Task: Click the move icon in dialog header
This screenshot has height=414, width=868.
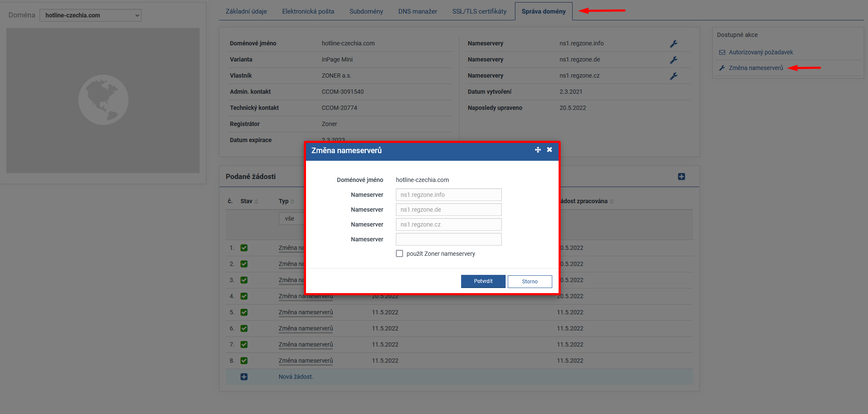Action: [538, 150]
